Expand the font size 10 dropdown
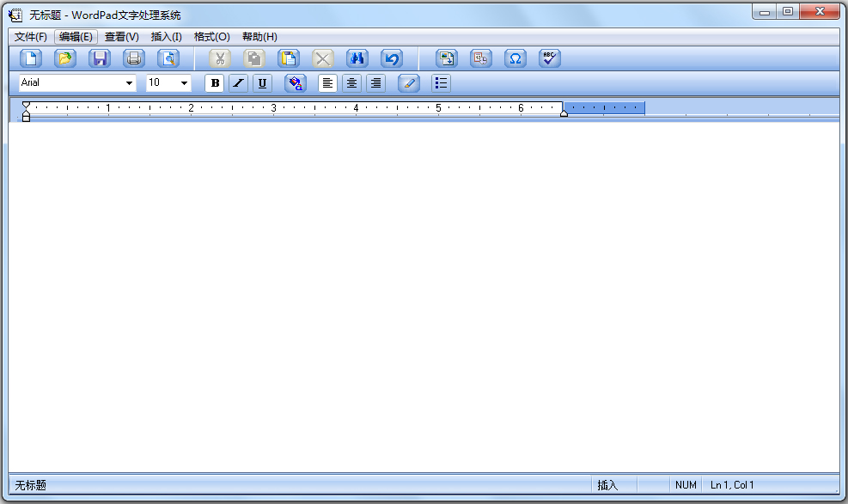The height and width of the screenshot is (504, 848). (184, 83)
